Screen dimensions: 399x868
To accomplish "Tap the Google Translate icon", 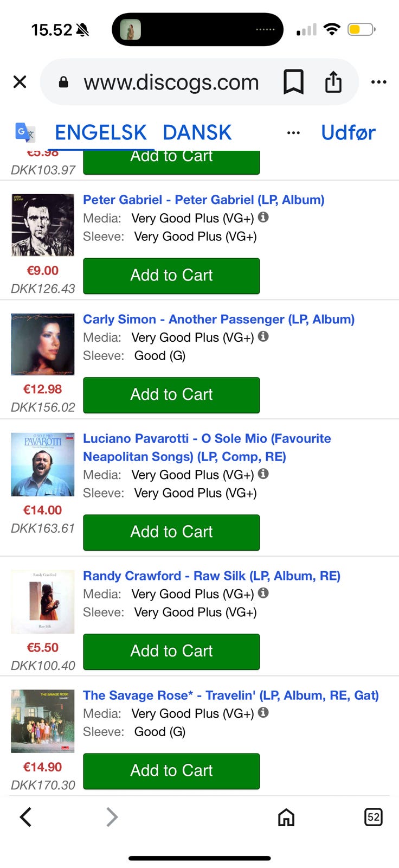I will tap(24, 132).
